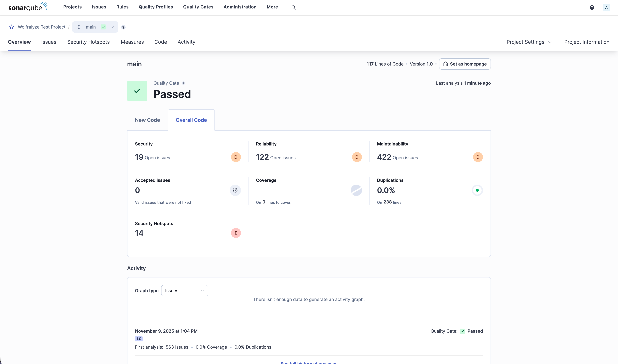This screenshot has height=364, width=618.
Task: Open the Graph type Issues dropdown
Action: tap(184, 290)
